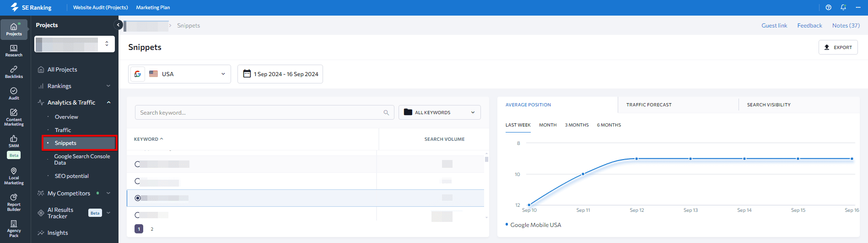Click the Google search engine icon
This screenshot has height=243, width=868.
[x=138, y=74]
